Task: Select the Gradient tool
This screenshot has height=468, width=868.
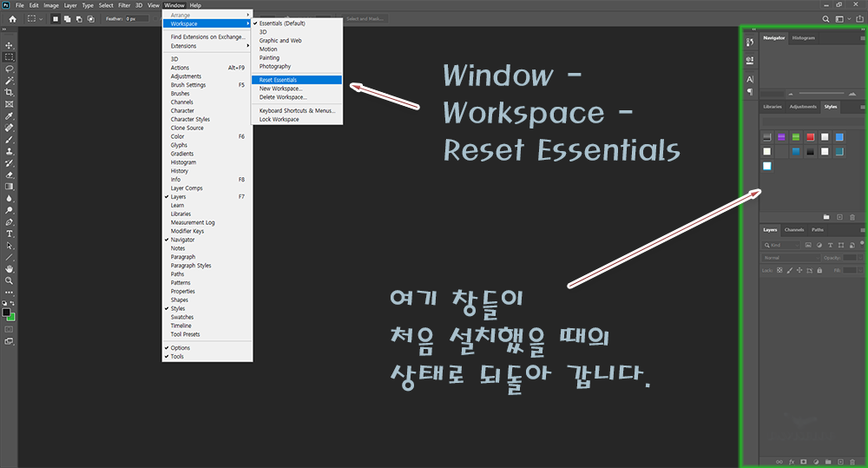Action: click(9, 187)
